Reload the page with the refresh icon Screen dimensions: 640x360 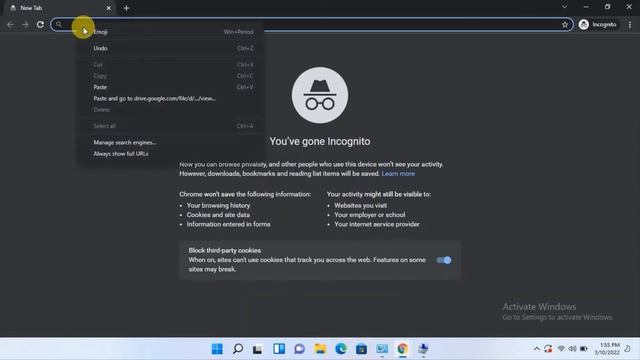coord(40,25)
